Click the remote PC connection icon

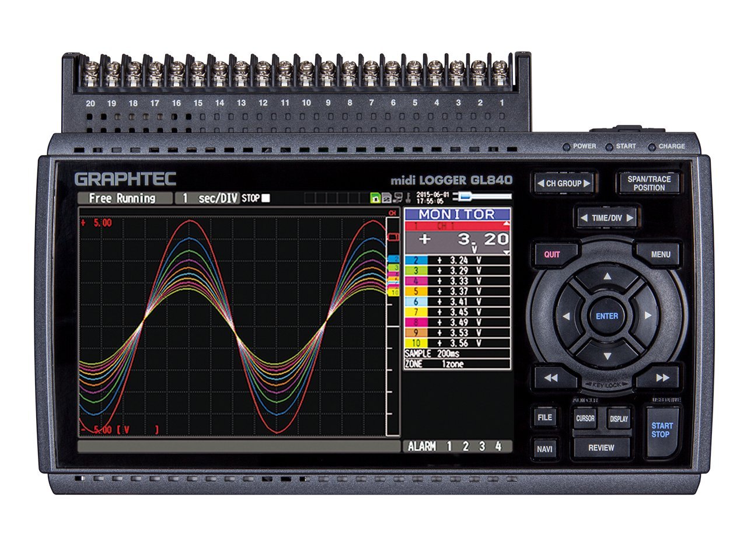point(398,197)
